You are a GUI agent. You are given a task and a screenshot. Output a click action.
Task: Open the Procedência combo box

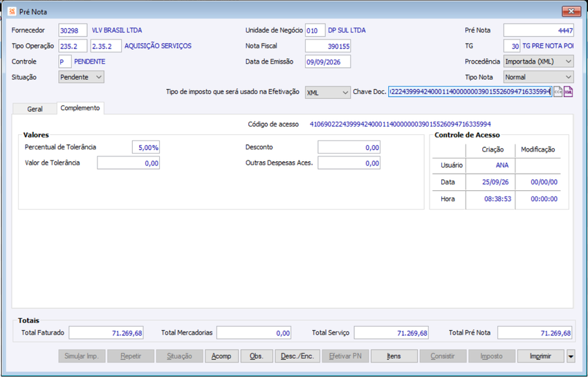(x=538, y=62)
